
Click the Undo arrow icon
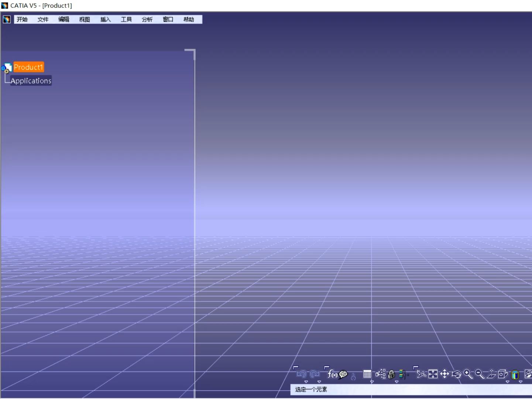coord(301,374)
